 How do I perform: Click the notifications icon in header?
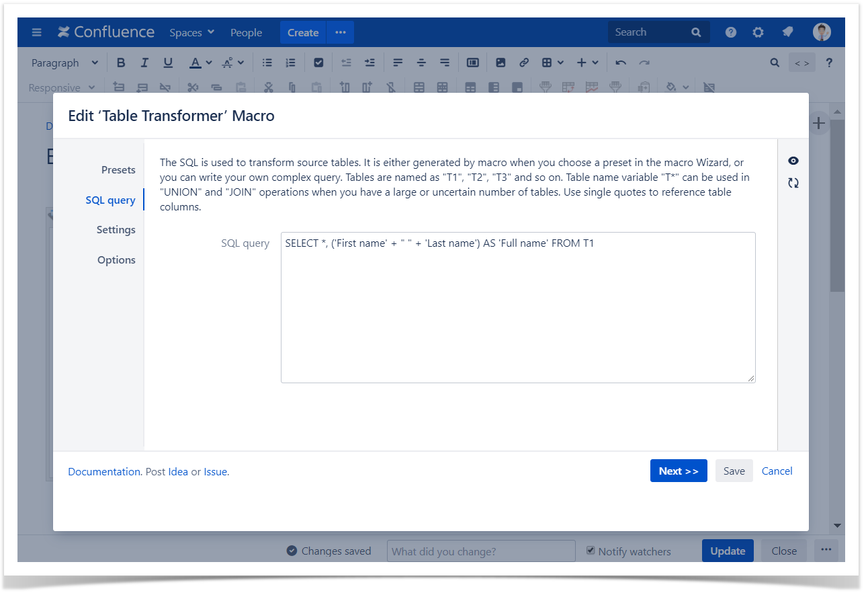coord(787,32)
